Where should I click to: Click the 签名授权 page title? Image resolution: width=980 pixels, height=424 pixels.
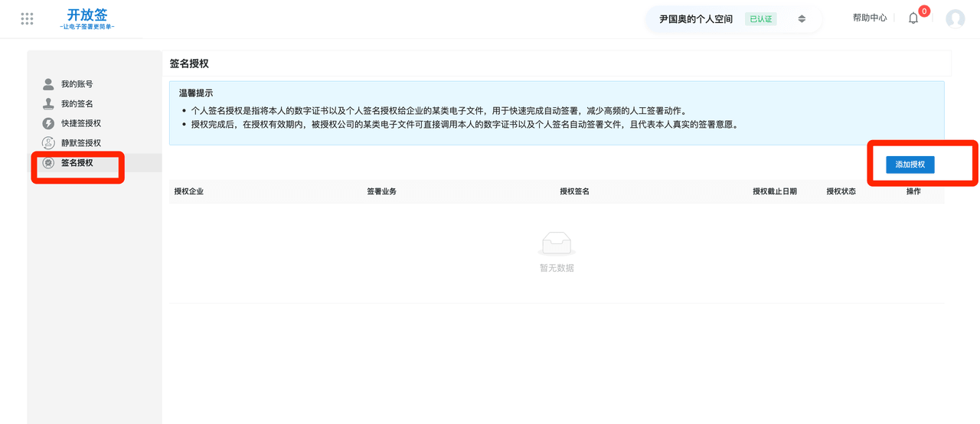(189, 64)
